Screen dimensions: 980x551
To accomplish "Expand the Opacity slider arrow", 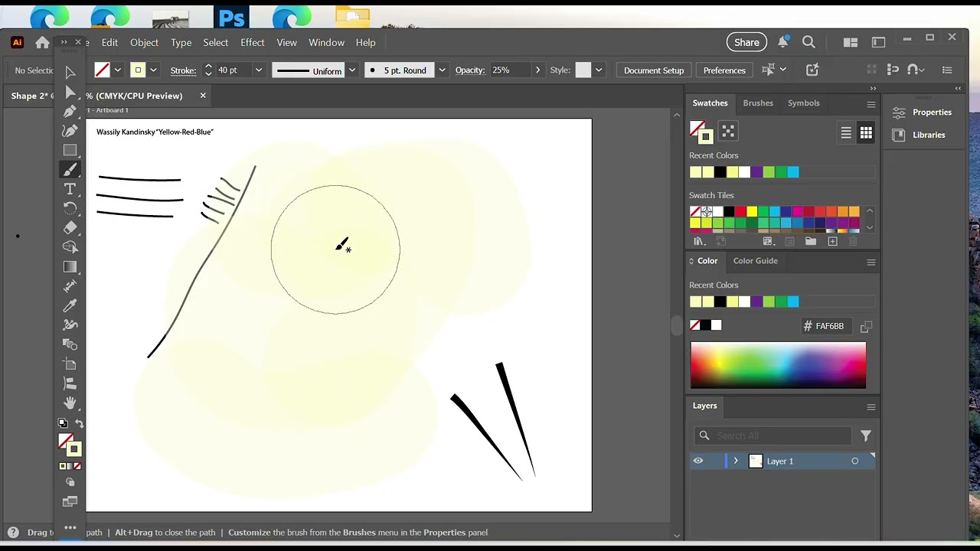I will pyautogui.click(x=537, y=70).
